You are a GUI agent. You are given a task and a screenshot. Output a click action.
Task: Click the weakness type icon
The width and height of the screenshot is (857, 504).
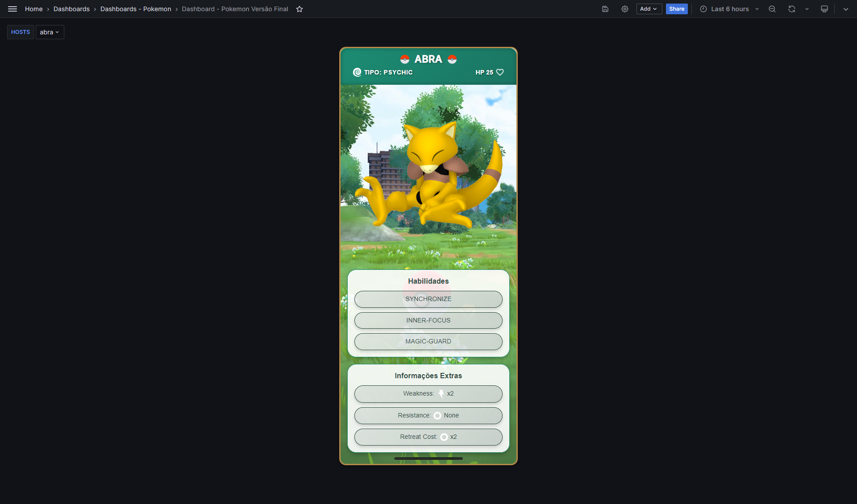tap(441, 394)
